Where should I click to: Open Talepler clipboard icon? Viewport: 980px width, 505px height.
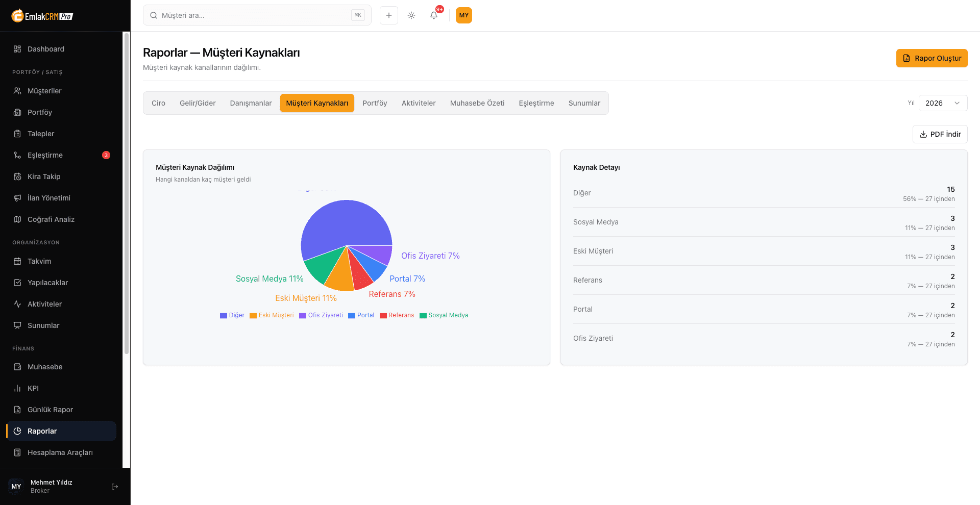click(17, 134)
